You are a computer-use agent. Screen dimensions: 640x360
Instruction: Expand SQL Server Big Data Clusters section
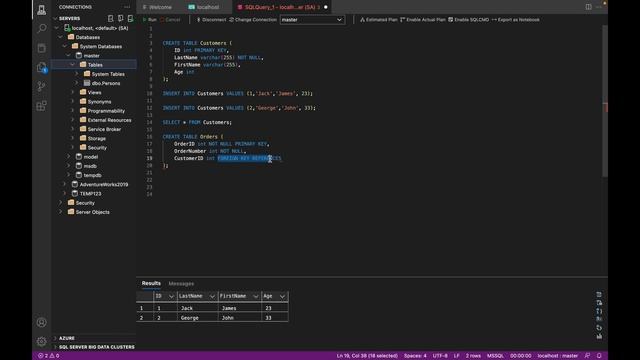click(56, 347)
